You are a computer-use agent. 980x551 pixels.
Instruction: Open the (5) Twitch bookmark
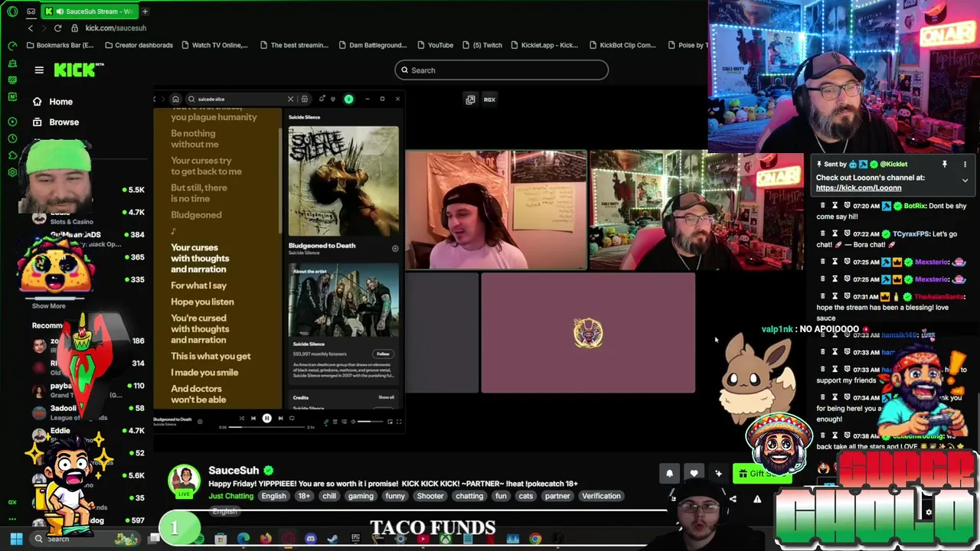click(x=482, y=45)
